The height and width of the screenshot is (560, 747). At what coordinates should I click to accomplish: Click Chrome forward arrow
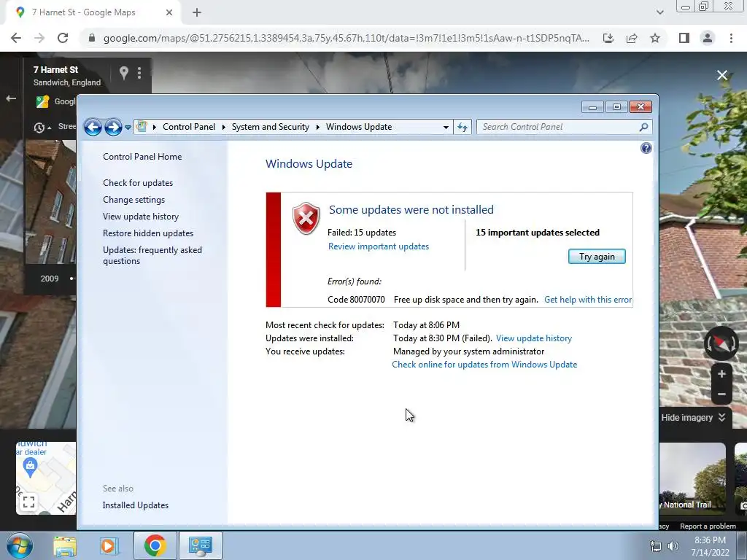pos(39,38)
